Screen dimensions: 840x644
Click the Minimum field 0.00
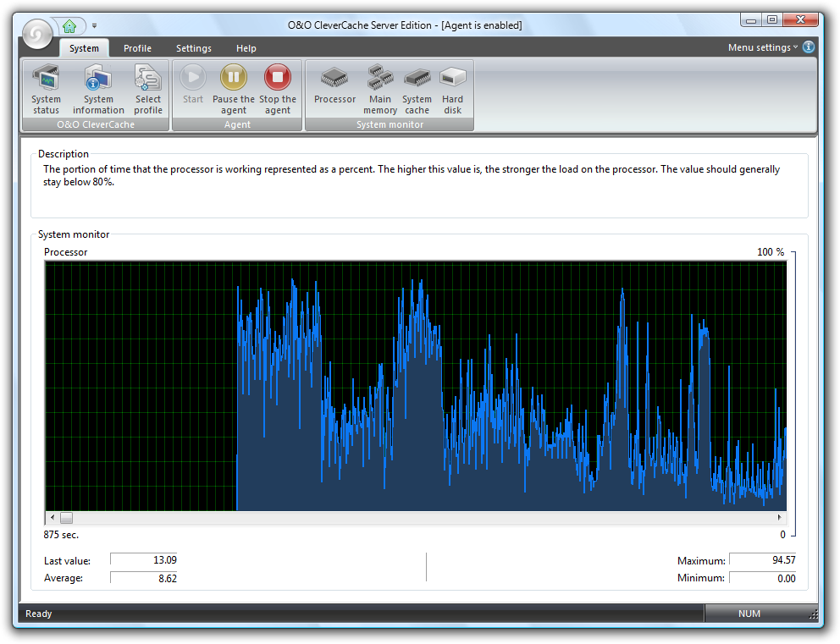click(762, 578)
